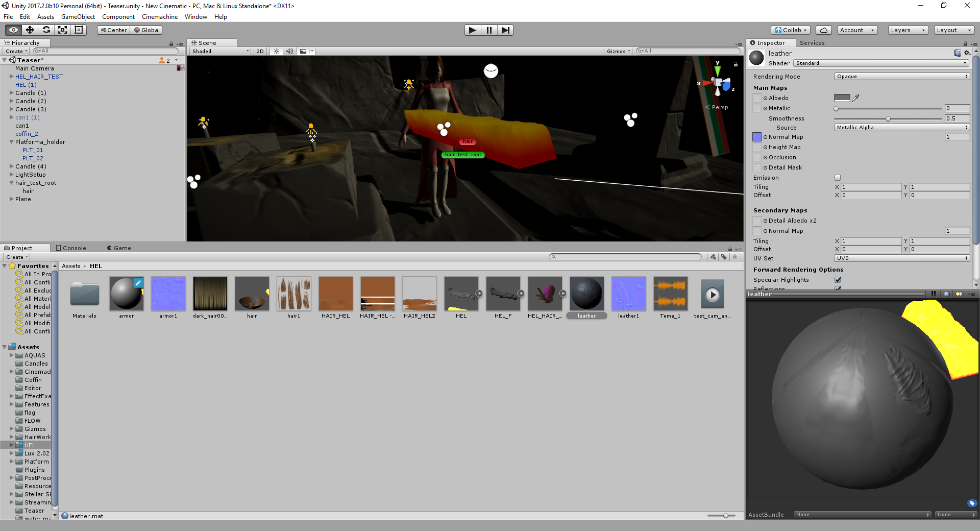980x531 pixels.
Task: Toggle scene lighting icon
Action: pyautogui.click(x=276, y=51)
